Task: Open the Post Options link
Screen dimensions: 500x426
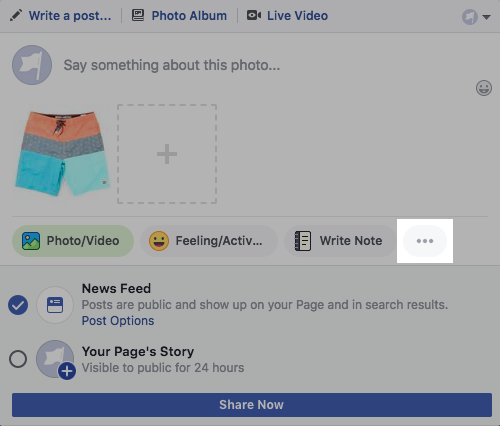Action: coord(118,321)
